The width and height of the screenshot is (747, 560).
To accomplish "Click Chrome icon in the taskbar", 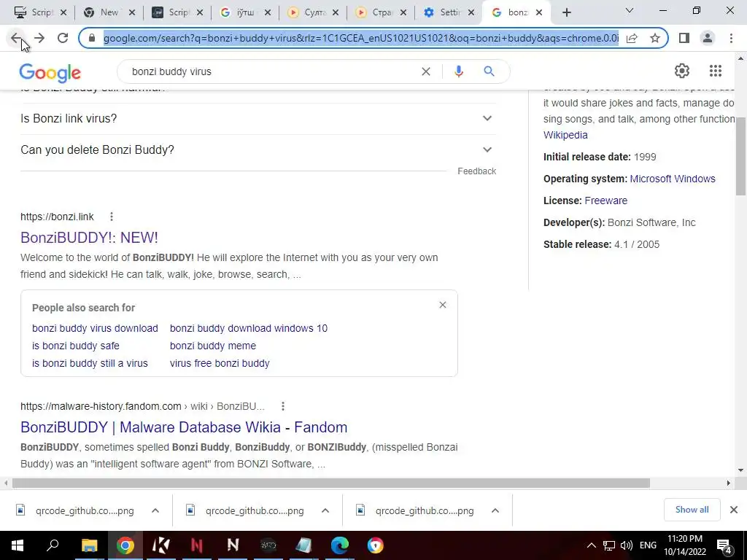I will [125, 545].
